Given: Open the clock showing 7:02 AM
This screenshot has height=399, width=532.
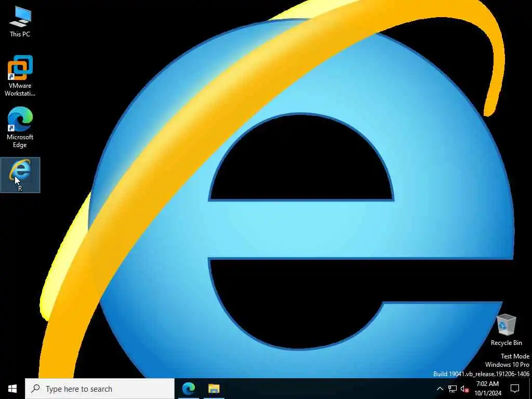Looking at the screenshot, I should coord(487,389).
